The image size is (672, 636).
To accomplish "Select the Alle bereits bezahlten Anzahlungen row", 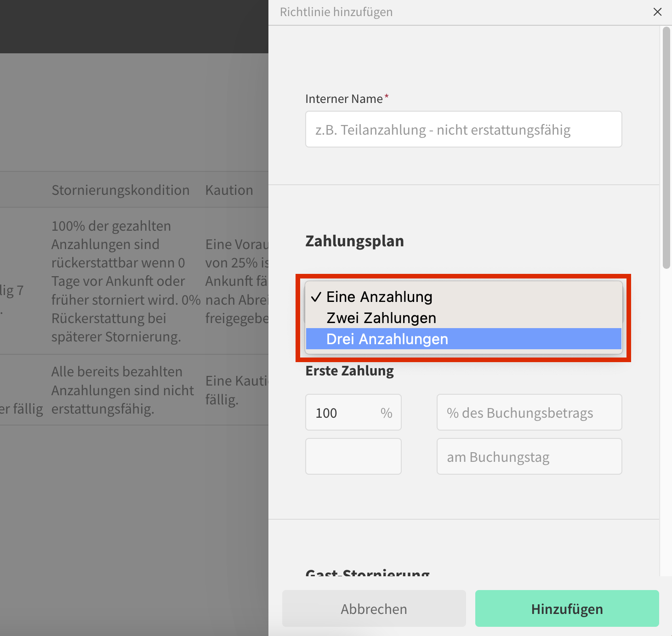I will pyautogui.click(x=122, y=390).
